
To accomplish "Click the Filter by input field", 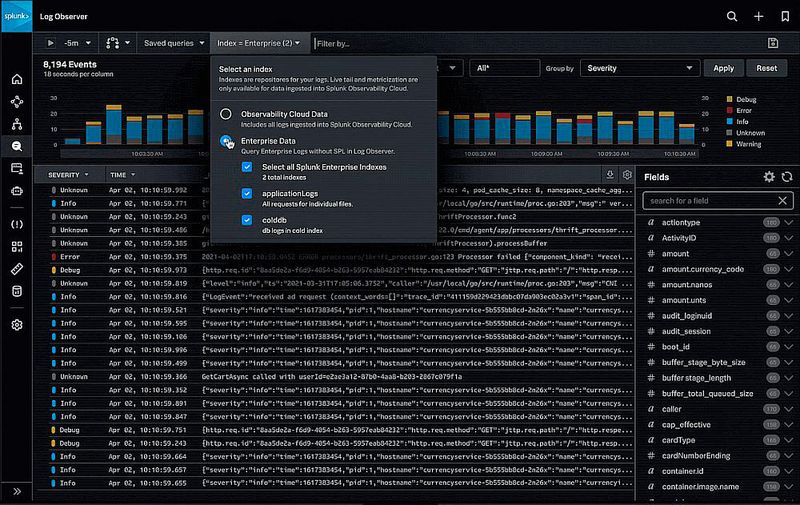I will pos(536,43).
